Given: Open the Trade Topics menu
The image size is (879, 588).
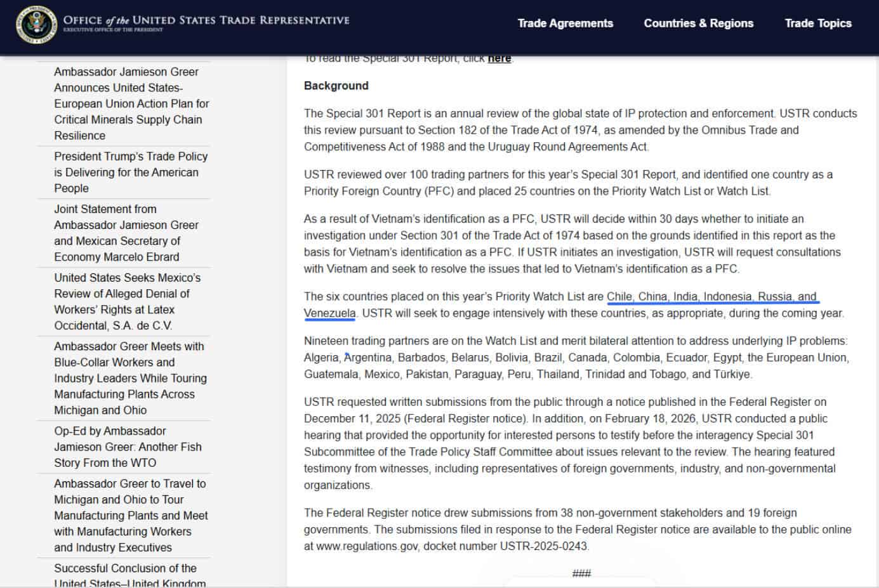Looking at the screenshot, I should pos(818,23).
